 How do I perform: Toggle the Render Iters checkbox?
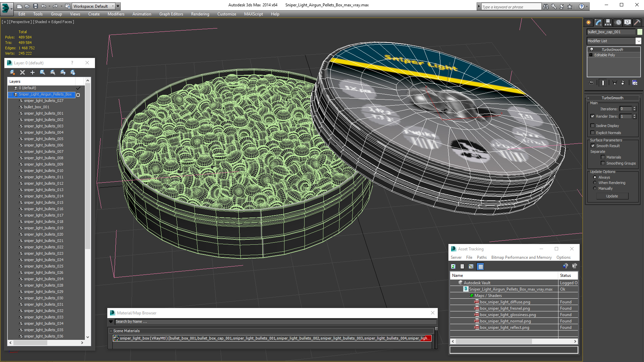point(593,116)
